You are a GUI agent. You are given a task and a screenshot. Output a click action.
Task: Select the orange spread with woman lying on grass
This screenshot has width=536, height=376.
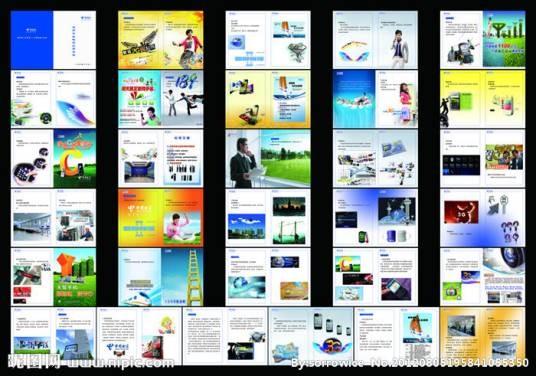[x=161, y=218]
